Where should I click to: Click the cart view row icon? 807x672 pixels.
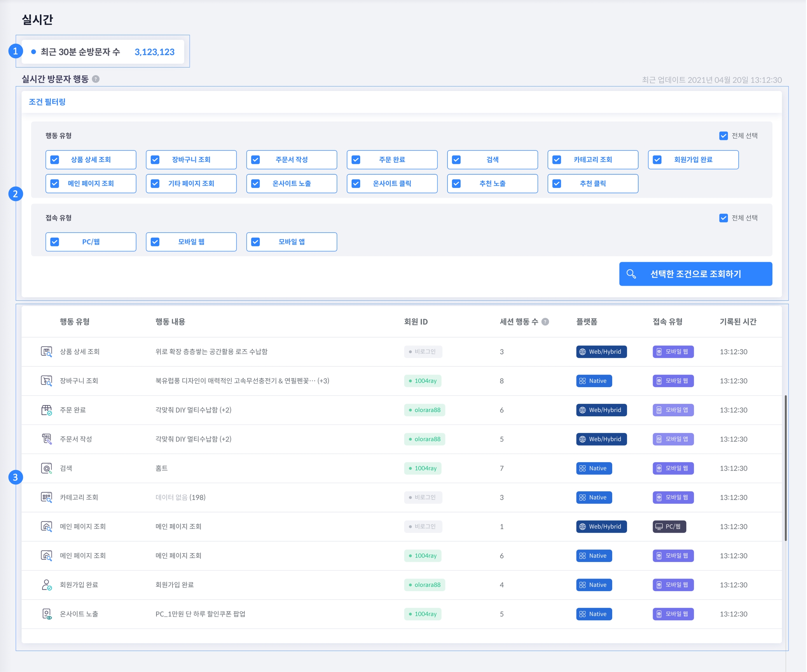coord(47,381)
